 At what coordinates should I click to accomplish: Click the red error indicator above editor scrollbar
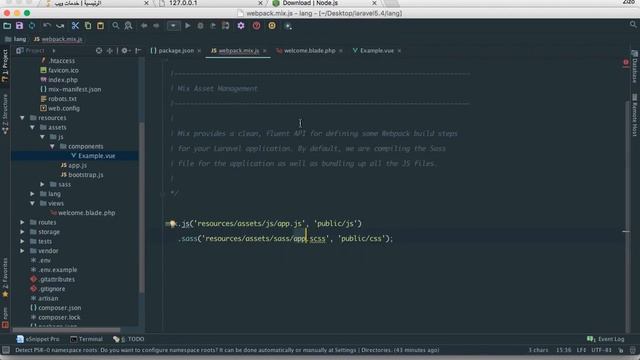coord(626,62)
